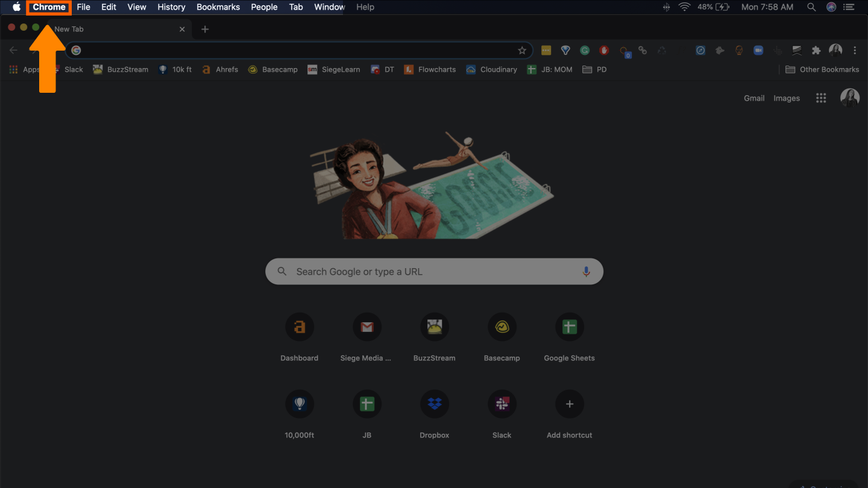Screen dimensions: 868x488
Task: Click the voice search microphone icon
Action: 586,272
